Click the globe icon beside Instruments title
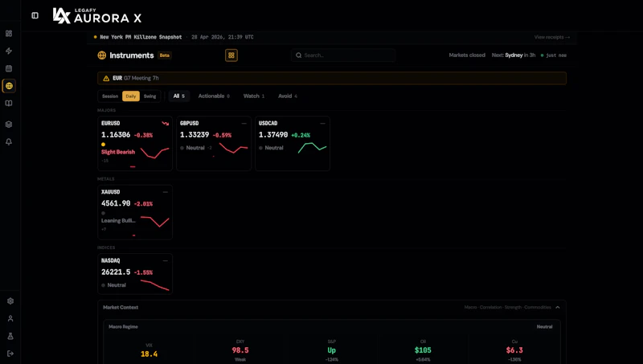Viewport: 643px width, 364px height. pos(102,55)
